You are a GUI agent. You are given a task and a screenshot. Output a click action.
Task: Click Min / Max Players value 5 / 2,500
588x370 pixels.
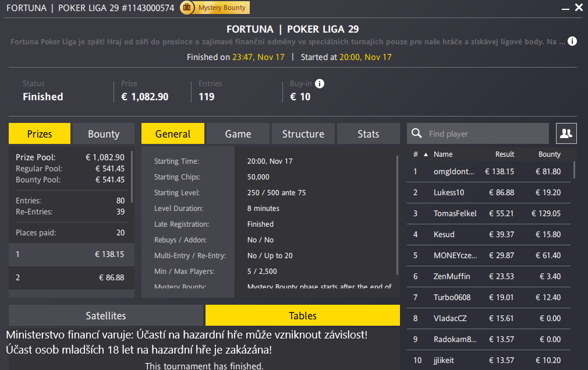262,272
